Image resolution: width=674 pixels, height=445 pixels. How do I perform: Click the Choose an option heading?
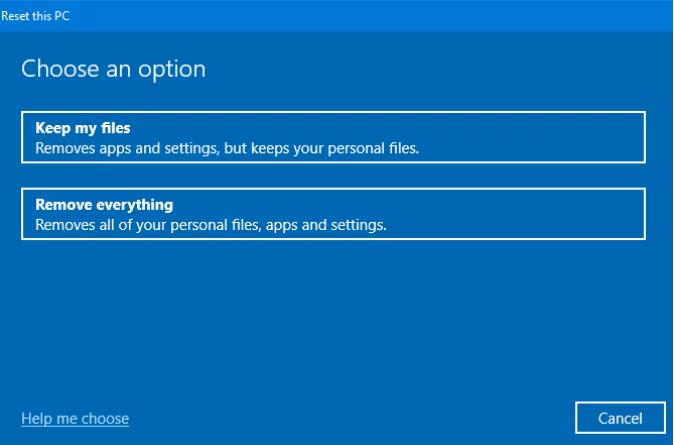(113, 69)
